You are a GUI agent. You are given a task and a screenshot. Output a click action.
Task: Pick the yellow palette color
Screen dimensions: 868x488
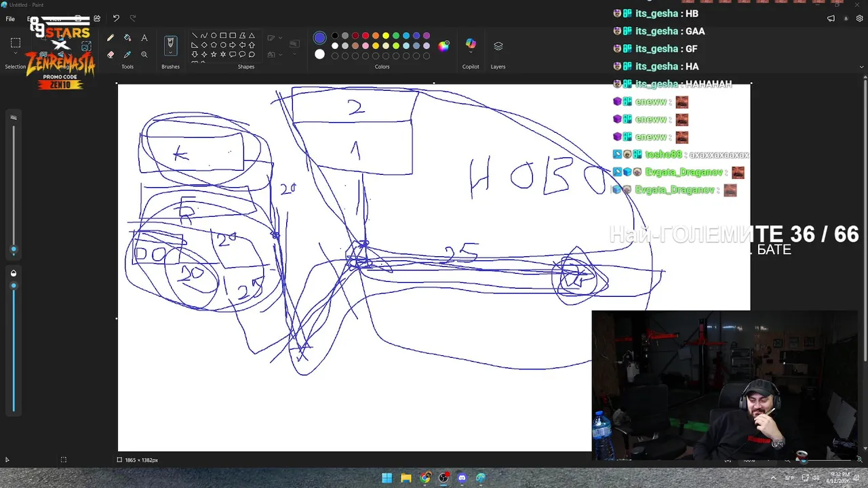pyautogui.click(x=386, y=36)
